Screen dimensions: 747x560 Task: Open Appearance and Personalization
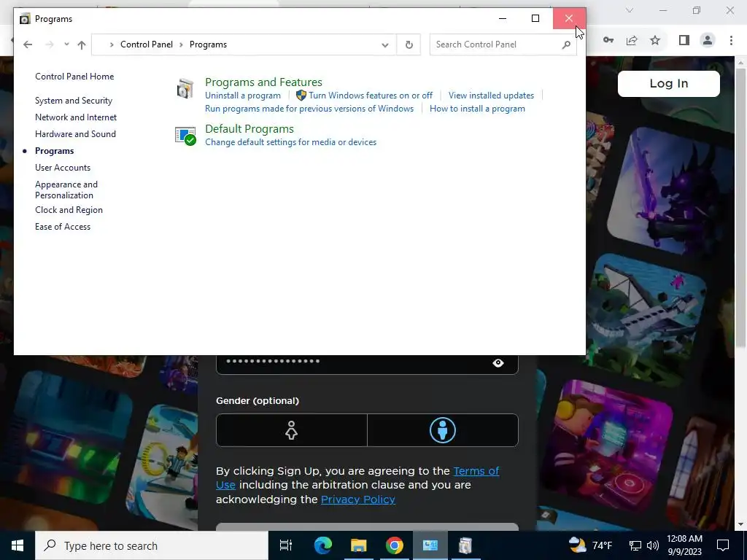(x=66, y=190)
